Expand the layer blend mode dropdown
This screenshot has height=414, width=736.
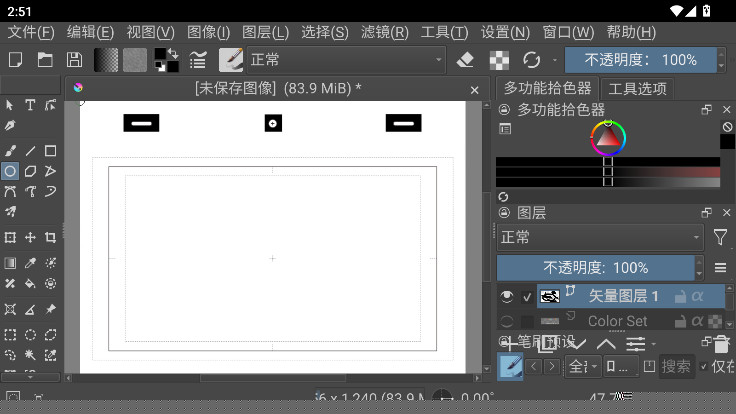click(x=600, y=237)
